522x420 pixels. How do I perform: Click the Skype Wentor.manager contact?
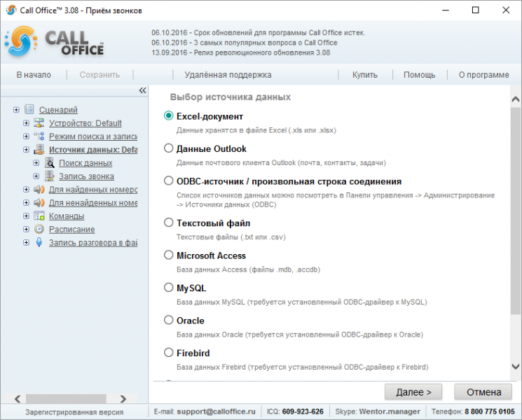[x=390, y=412]
